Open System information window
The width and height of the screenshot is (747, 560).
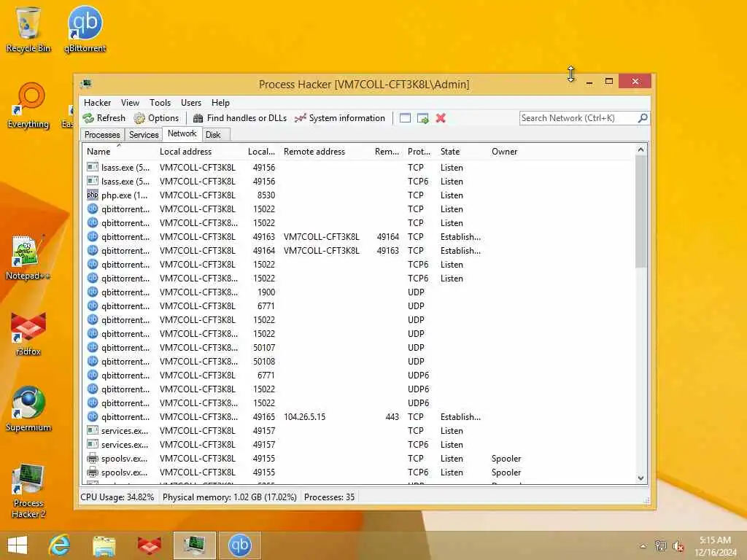(x=340, y=118)
